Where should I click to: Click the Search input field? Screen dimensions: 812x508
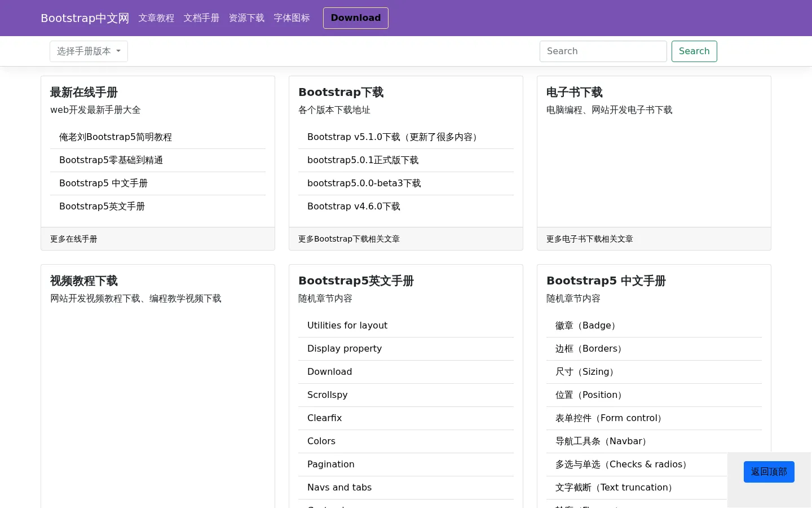603,51
